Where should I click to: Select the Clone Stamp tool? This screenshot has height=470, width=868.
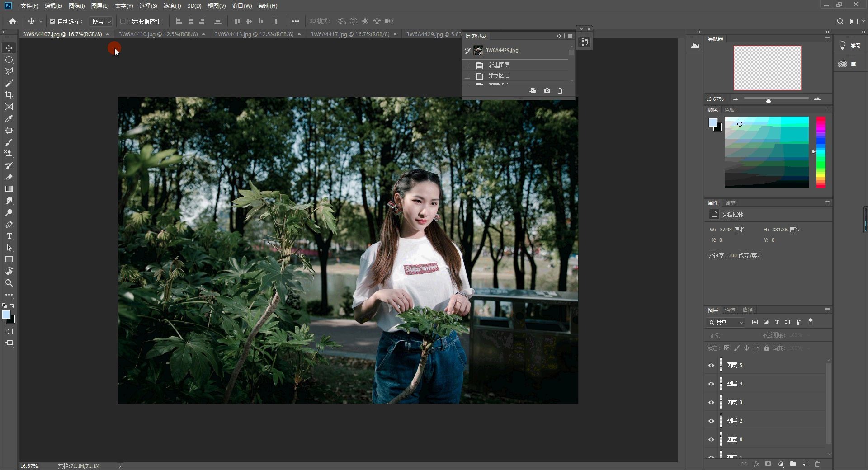9,154
